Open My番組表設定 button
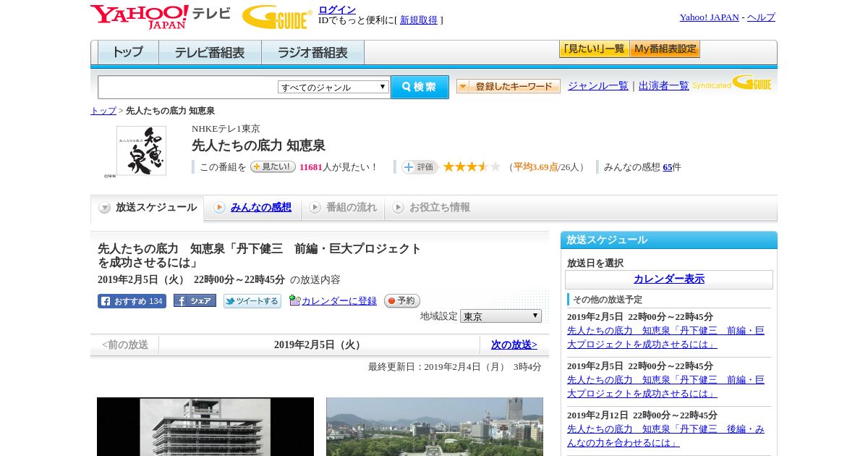Image resolution: width=868 pixels, height=456 pixels. pyautogui.click(x=665, y=49)
